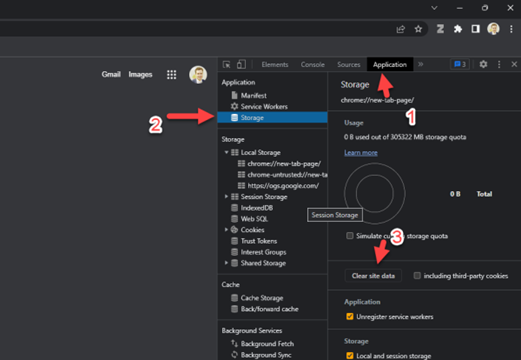The image size is (521, 360).
Task: Open the tab search chevron in title bar
Action: (x=434, y=8)
